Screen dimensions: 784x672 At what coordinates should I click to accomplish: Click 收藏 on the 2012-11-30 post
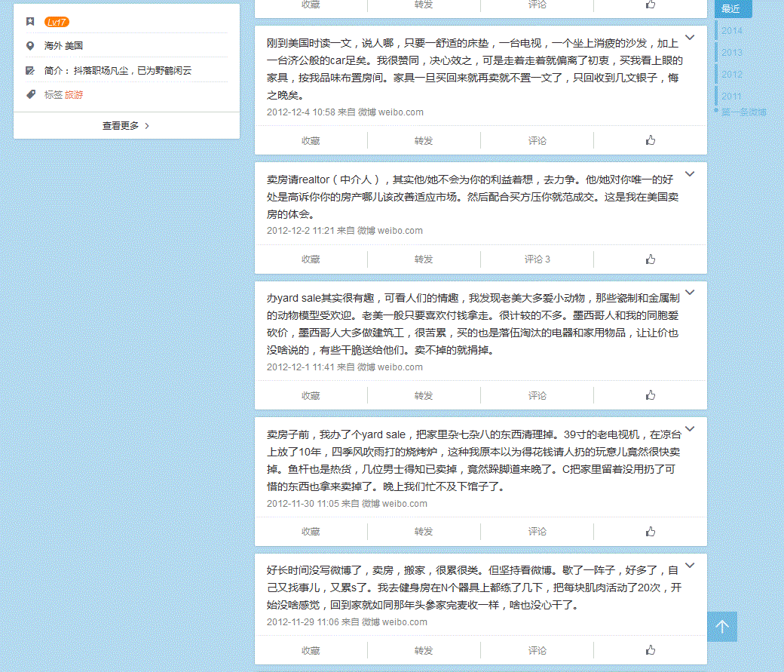click(x=311, y=532)
